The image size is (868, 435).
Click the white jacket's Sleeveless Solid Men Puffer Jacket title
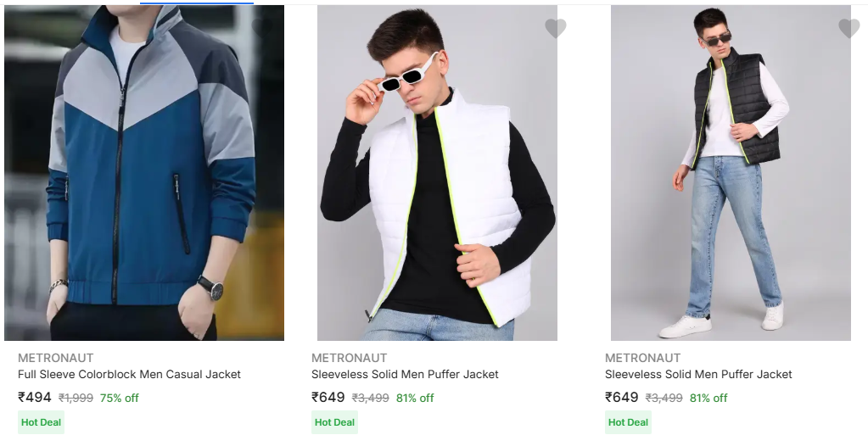pos(405,374)
